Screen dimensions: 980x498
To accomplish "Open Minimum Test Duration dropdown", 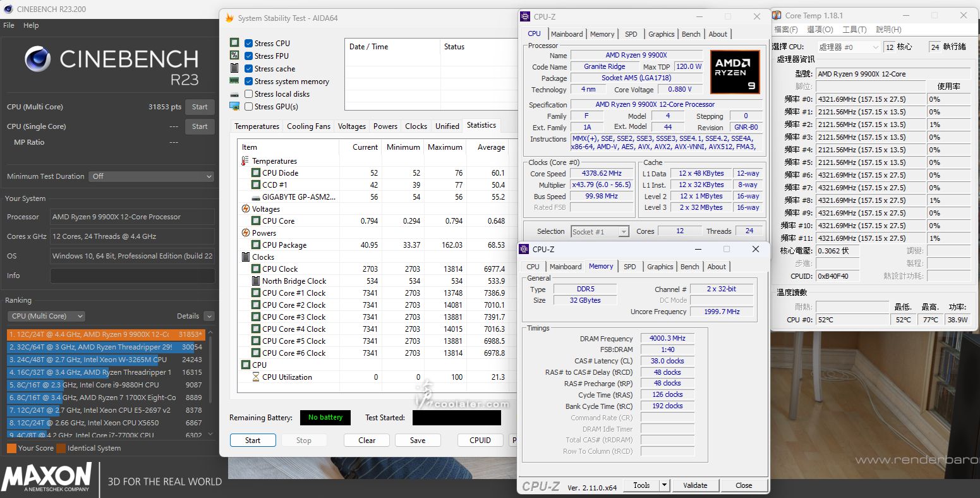I will coord(152,176).
